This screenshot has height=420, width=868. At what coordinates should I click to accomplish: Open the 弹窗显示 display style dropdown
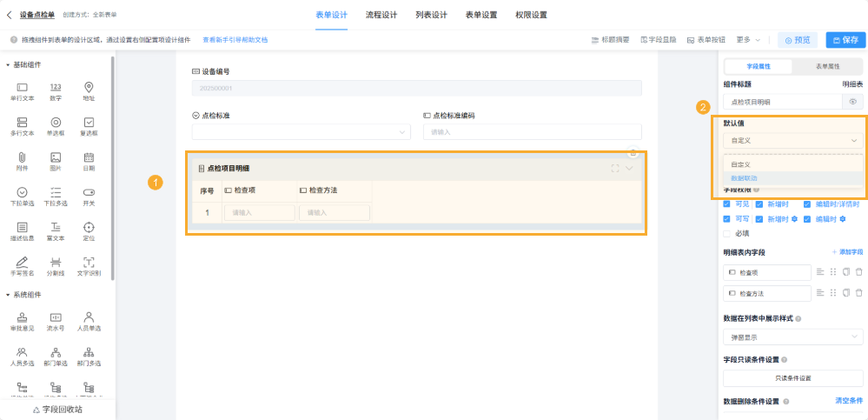point(792,337)
